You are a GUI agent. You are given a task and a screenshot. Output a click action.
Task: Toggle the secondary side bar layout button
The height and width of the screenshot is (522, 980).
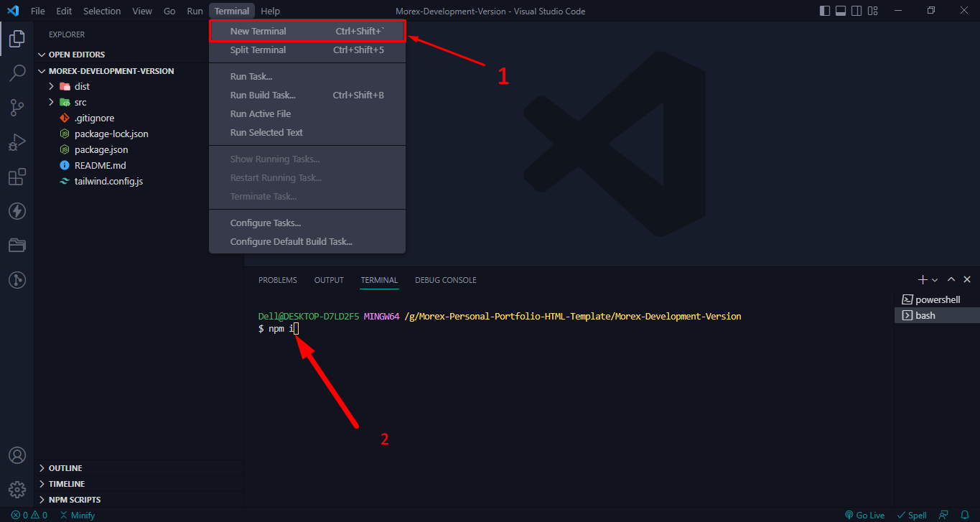pos(857,11)
